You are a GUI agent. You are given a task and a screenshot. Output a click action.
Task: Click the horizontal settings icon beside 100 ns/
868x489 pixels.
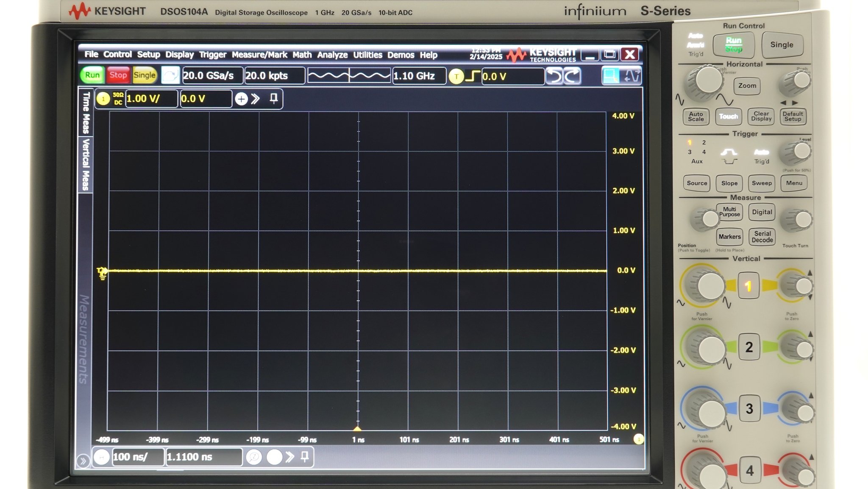pos(102,457)
